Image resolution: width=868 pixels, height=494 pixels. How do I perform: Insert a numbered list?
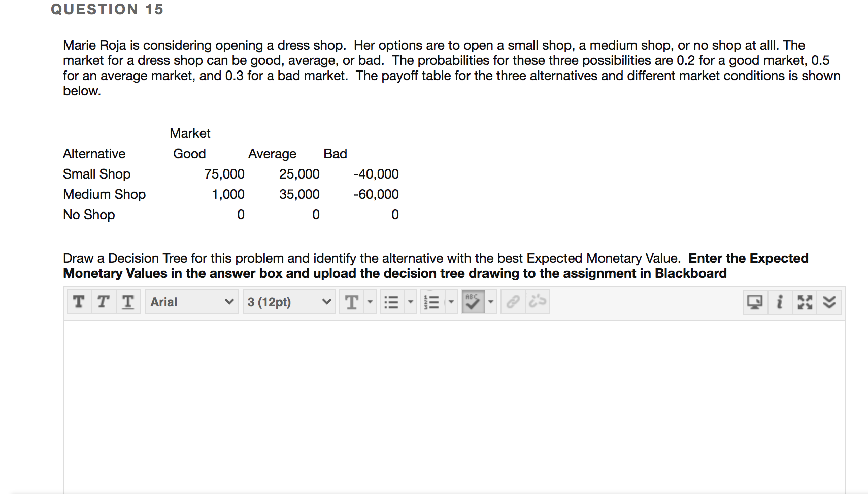point(432,302)
